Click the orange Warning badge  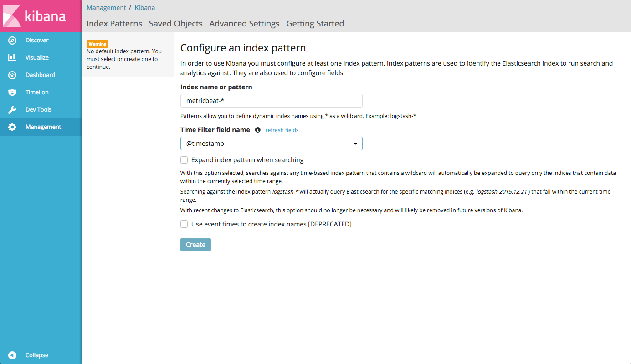point(97,44)
